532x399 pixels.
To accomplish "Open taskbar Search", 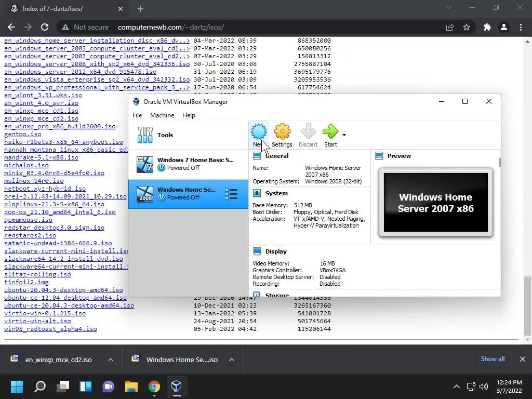I will click(40, 386).
